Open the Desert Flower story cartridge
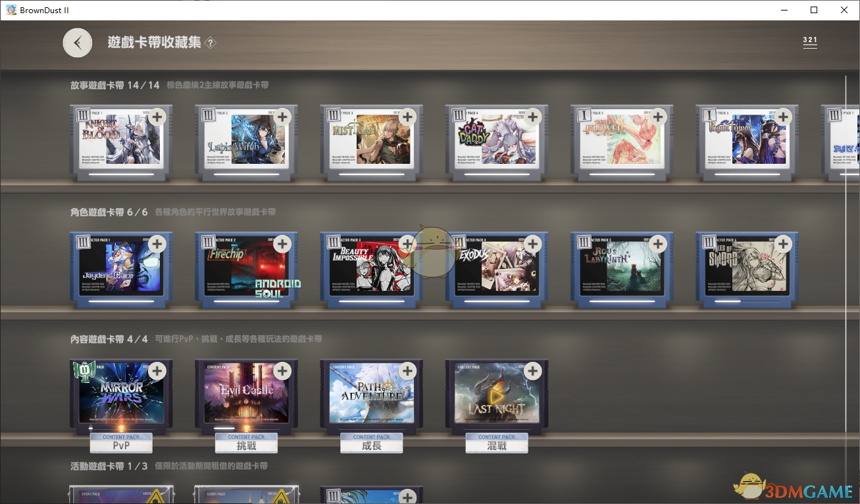 point(622,142)
